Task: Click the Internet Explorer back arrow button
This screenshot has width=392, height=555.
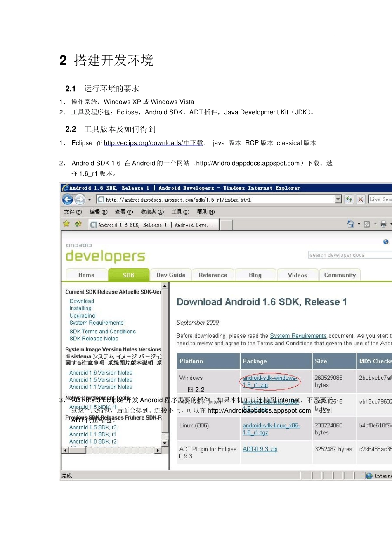Action: 67,200
